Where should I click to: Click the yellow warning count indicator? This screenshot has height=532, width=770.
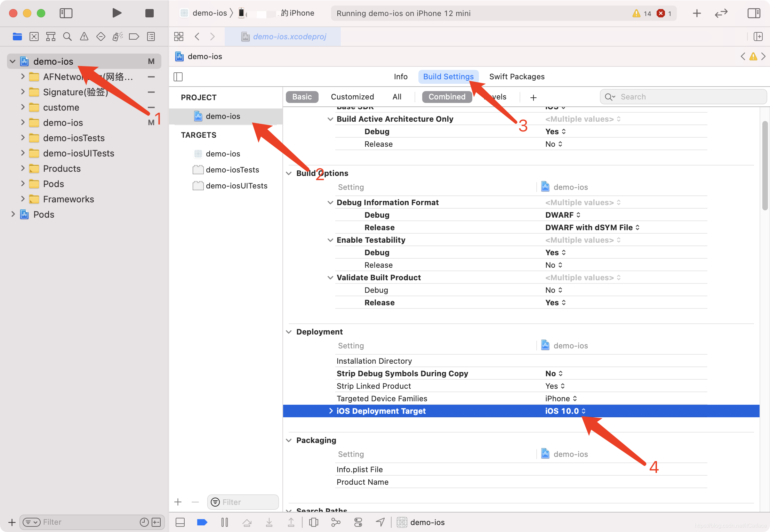642,13
